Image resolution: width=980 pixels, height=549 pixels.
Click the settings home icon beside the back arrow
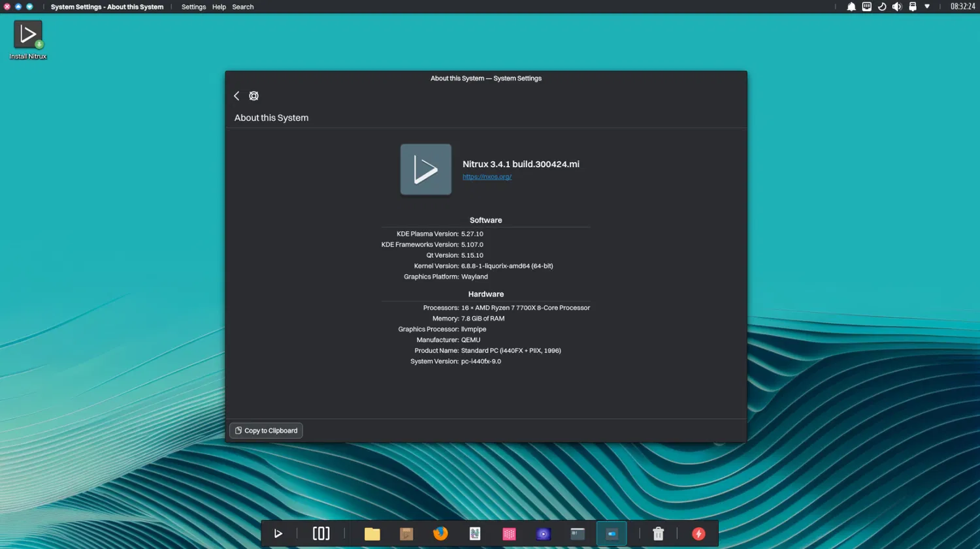coord(254,96)
